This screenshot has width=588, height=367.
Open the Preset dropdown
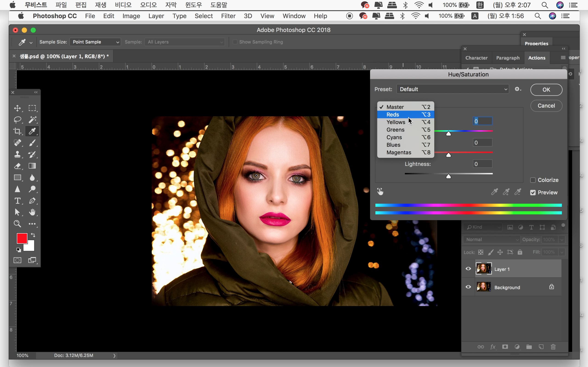click(x=453, y=89)
